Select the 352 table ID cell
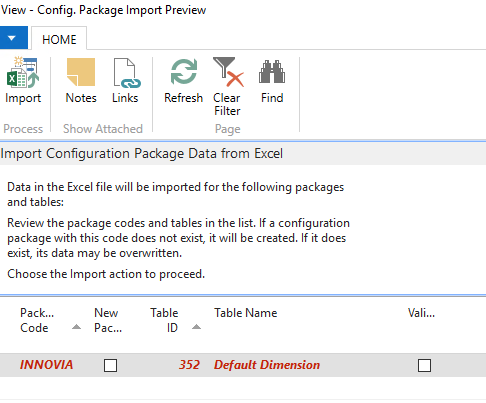Viewport: 486px width, 403px height. point(189,365)
